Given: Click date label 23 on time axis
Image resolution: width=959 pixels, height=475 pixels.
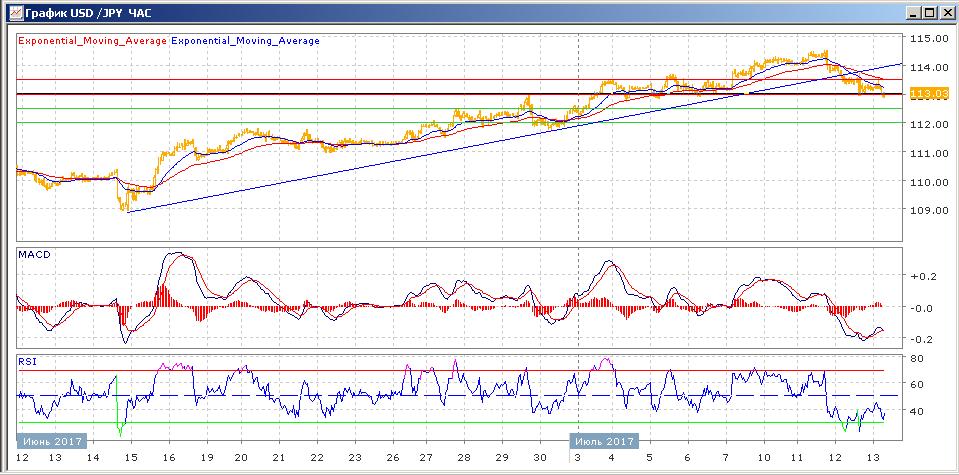Looking at the screenshot, I should pyautogui.click(x=354, y=458).
